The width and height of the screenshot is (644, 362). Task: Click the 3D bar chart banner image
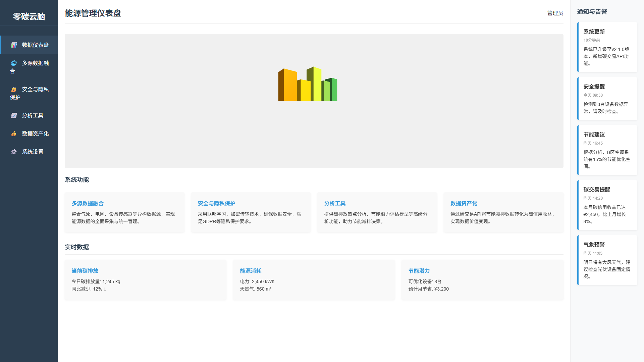click(x=308, y=84)
